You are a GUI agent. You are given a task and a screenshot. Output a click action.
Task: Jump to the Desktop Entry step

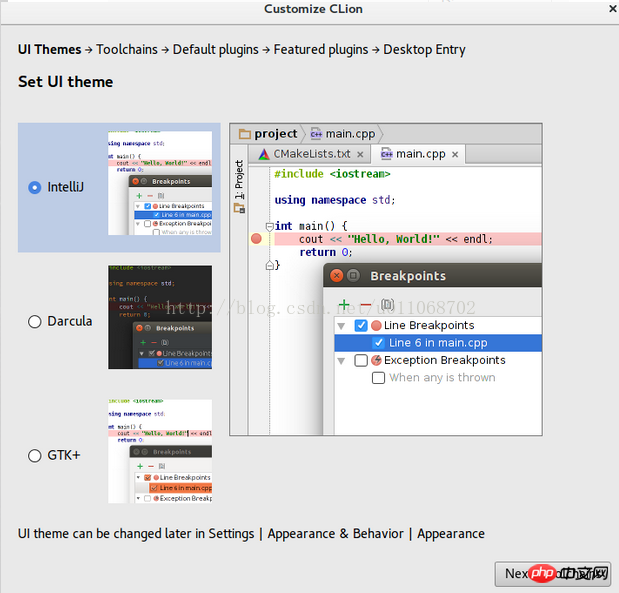coord(424,49)
